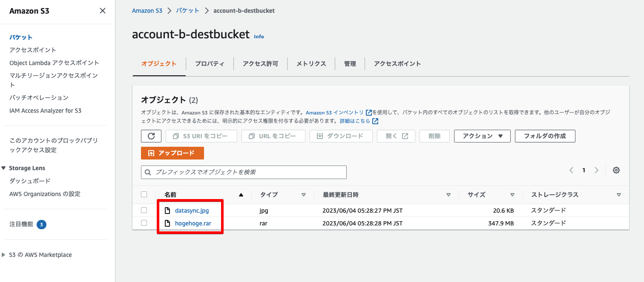Open the hogehoge.rar object link
Image resolution: width=644 pixels, height=282 pixels.
point(193,223)
